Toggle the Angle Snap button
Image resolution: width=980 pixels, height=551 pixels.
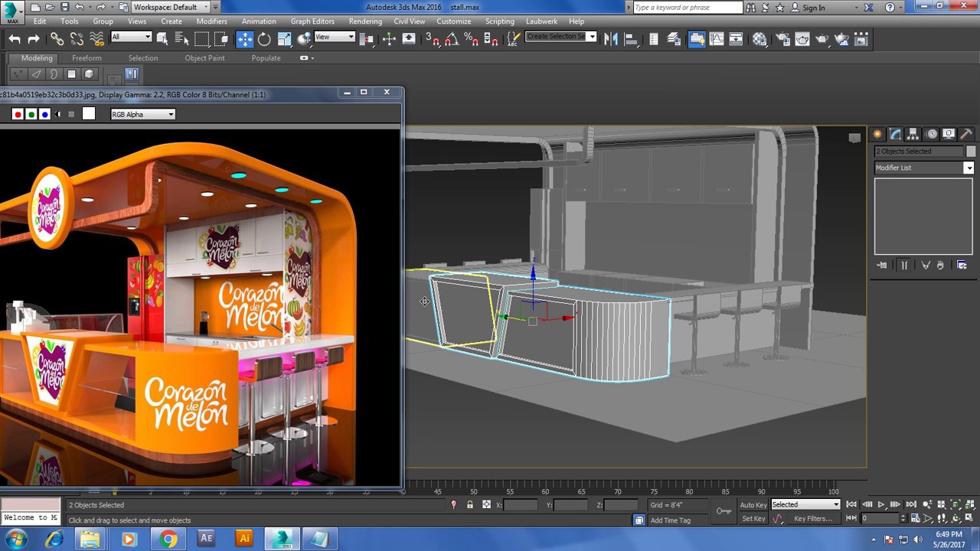452,39
